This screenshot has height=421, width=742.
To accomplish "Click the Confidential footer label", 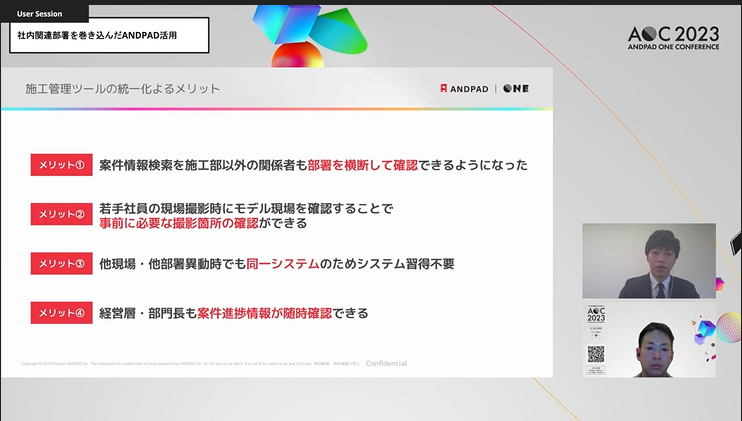I will 386,363.
